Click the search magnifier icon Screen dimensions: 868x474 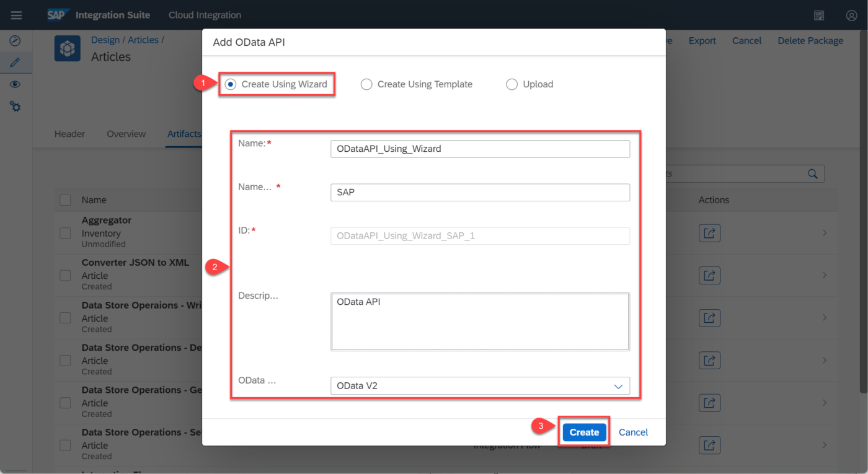click(813, 174)
